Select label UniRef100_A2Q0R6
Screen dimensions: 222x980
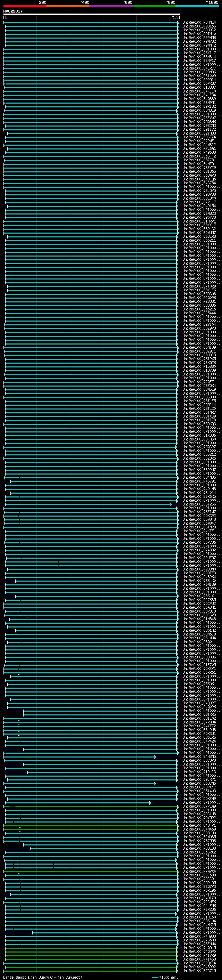[199, 298]
